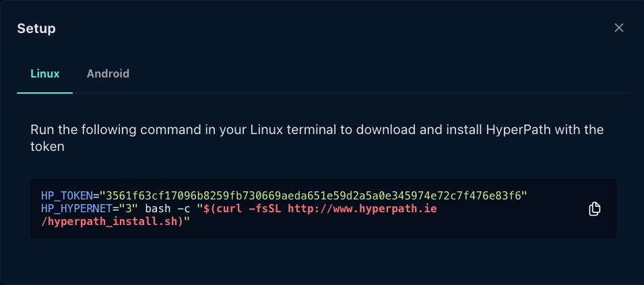This screenshot has height=285, width=644.
Task: Select the Linux tab
Action: click(x=44, y=73)
